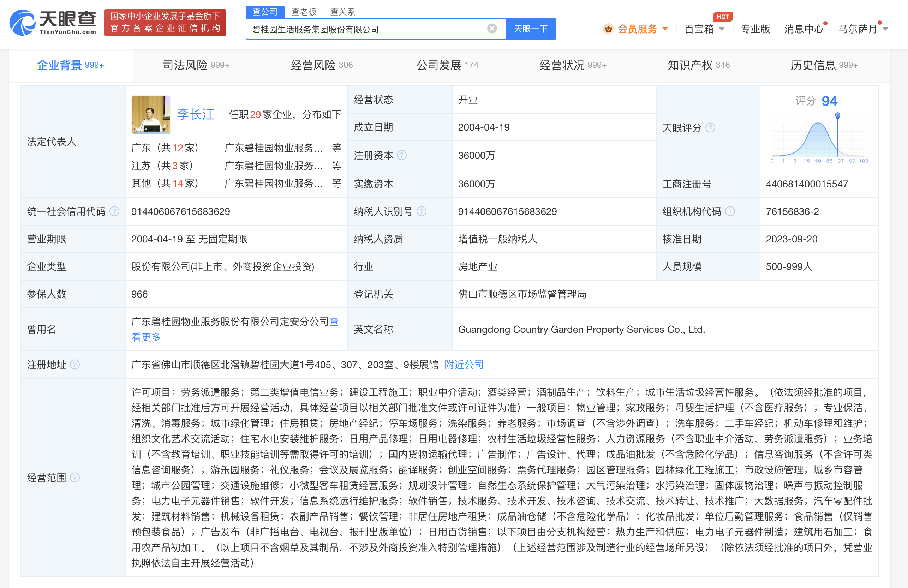Click the 江苏（共3家） row label
Viewport: 908px width, 588px height.
pos(162,166)
